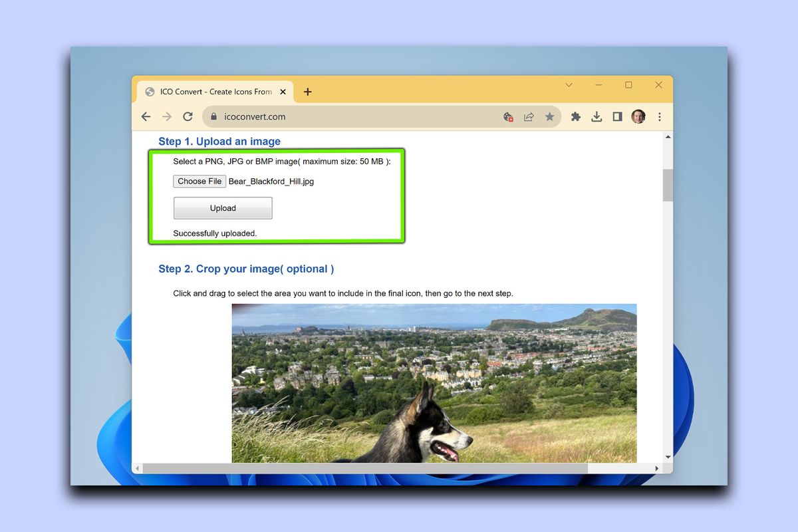Expand the tab list chevron next to tabs
This screenshot has width=798, height=532.
pyautogui.click(x=569, y=85)
